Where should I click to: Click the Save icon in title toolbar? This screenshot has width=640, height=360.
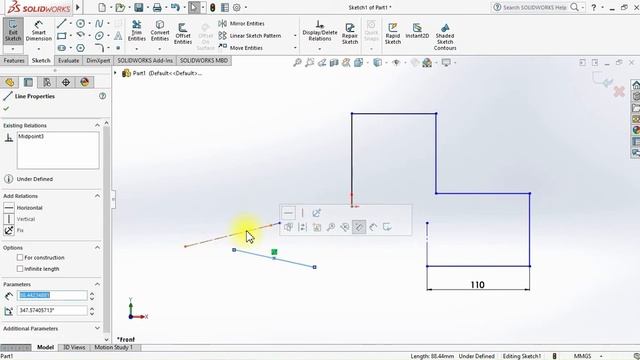tap(139, 7)
